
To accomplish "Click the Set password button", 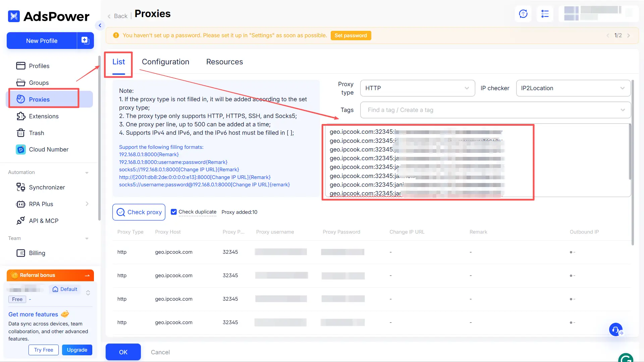I will [351, 35].
